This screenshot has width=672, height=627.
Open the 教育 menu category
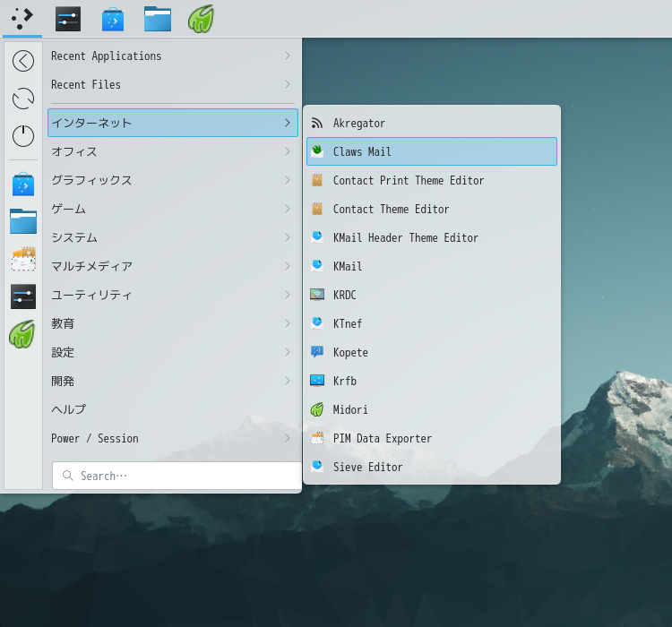pos(173,323)
